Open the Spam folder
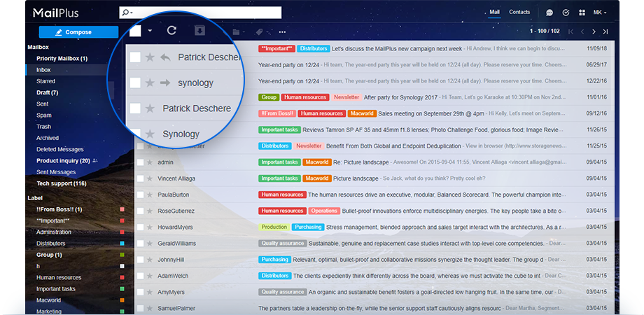 [44, 115]
